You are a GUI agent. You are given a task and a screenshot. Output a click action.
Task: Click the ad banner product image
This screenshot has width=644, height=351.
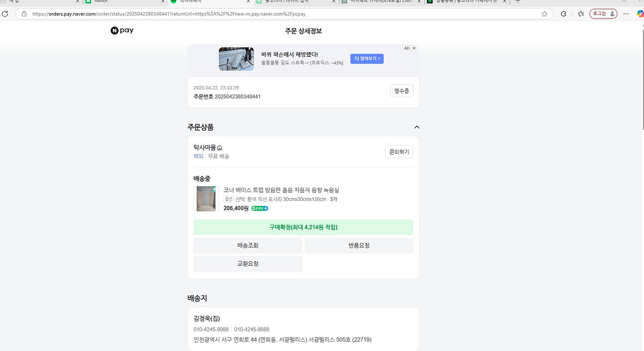[236, 58]
